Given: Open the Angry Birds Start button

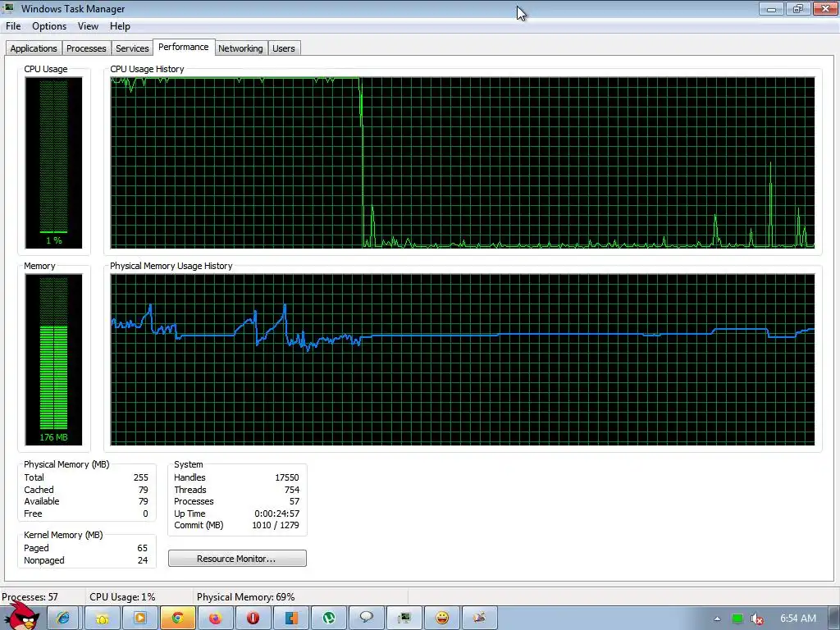Looking at the screenshot, I should pos(21,616).
